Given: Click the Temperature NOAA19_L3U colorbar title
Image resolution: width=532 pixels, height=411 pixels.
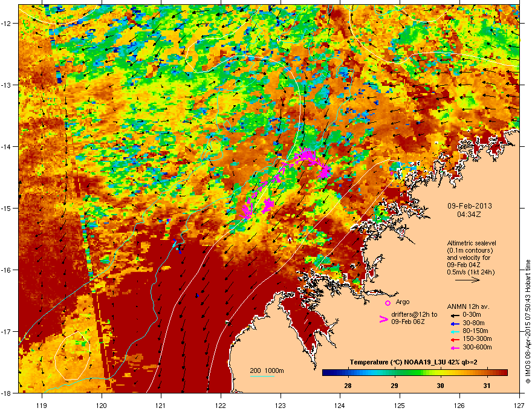Looking at the screenshot, I should point(414,362).
